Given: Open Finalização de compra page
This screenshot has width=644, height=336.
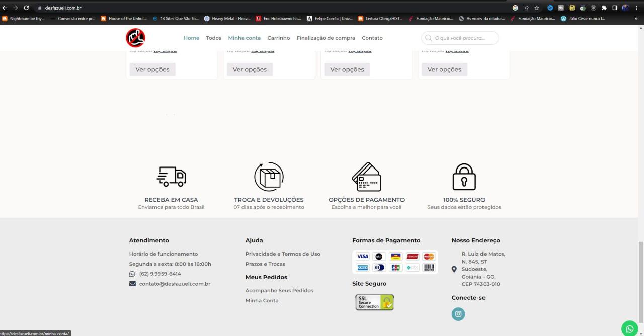Looking at the screenshot, I should pyautogui.click(x=326, y=38).
